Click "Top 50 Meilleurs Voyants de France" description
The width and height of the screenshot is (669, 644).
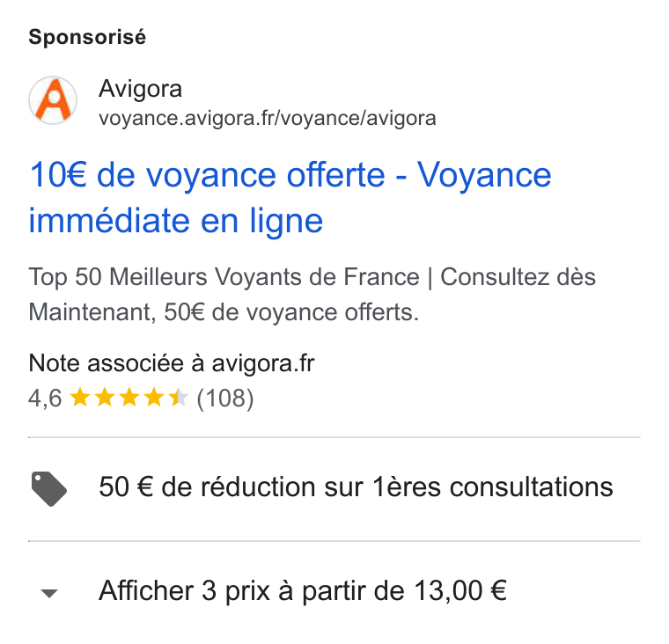(x=224, y=277)
